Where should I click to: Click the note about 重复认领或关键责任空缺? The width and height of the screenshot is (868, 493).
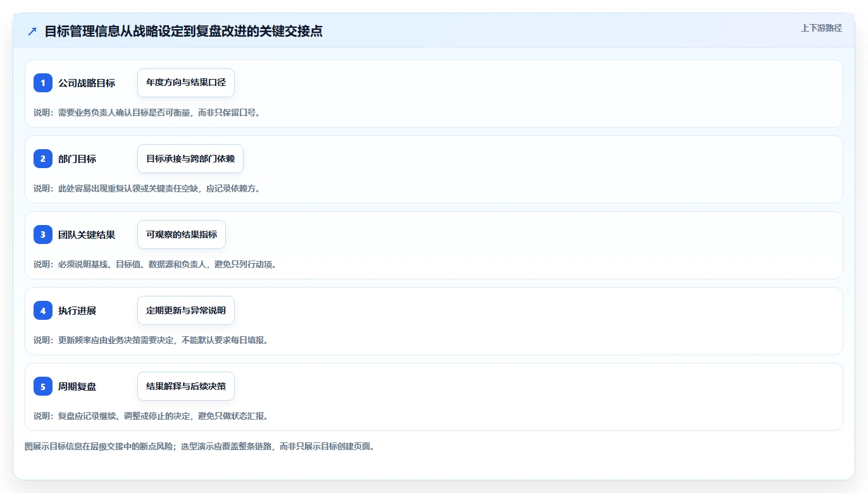147,188
